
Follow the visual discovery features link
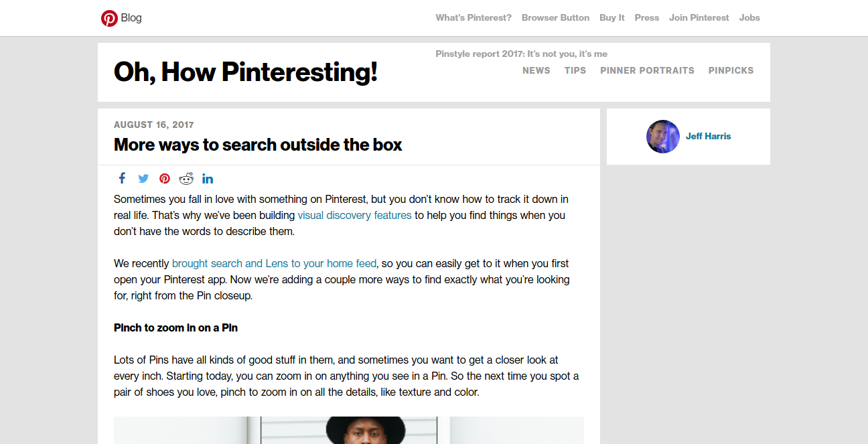click(354, 216)
